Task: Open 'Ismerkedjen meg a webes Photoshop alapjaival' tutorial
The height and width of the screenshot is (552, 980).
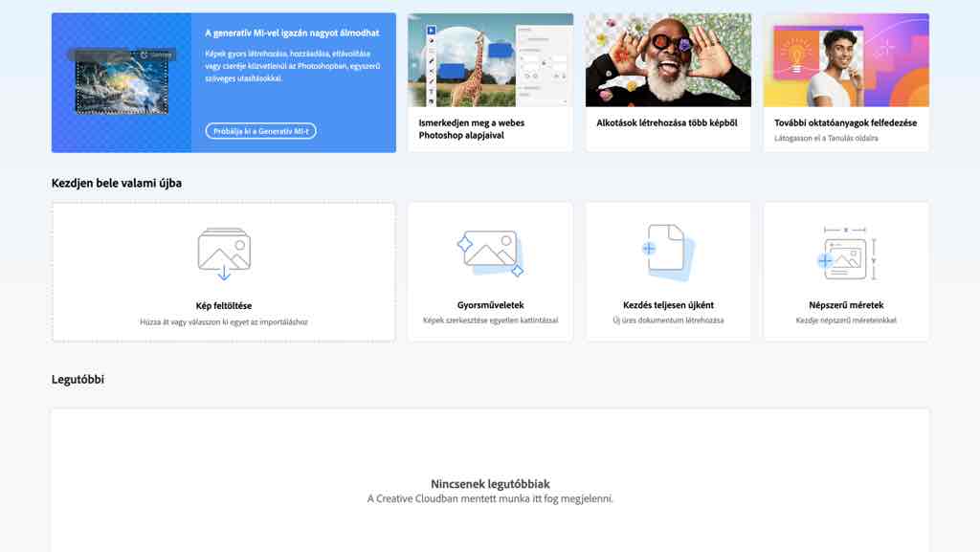Action: 472,129
